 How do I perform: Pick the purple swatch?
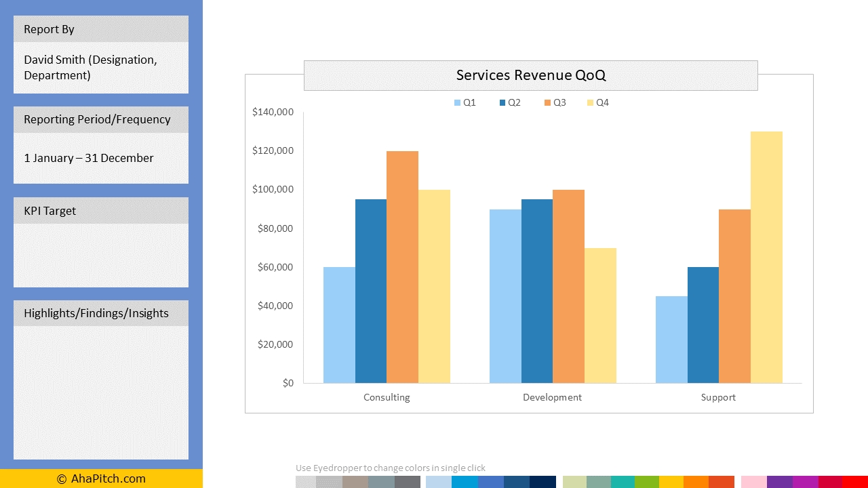[780, 482]
